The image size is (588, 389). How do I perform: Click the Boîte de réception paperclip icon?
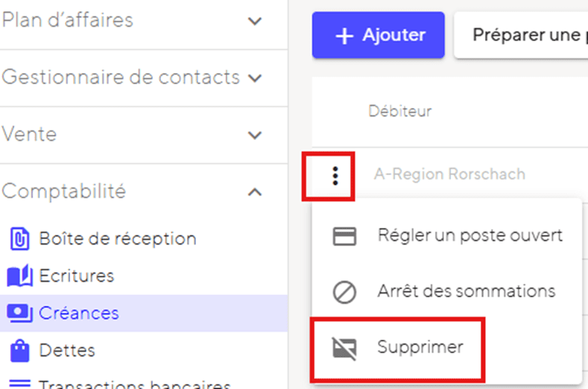pos(19,239)
